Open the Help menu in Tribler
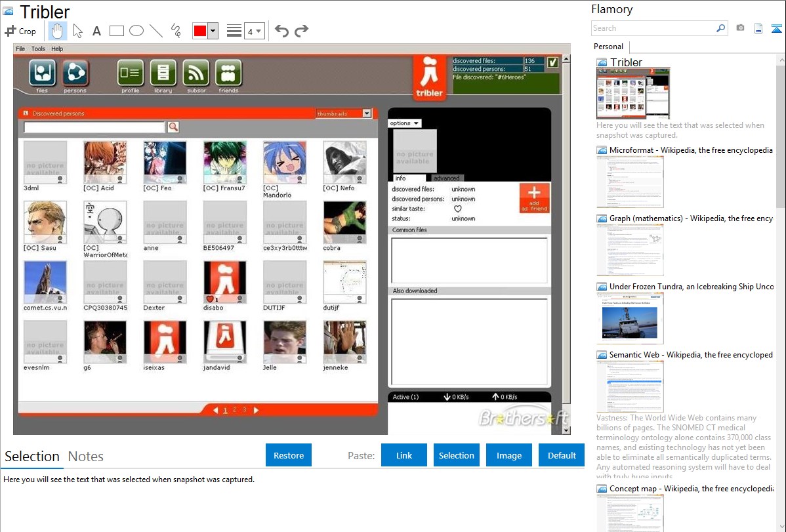The height and width of the screenshot is (532, 786). click(x=57, y=49)
